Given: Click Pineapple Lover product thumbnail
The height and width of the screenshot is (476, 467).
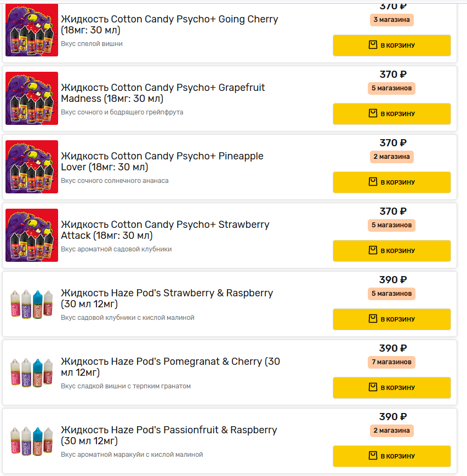Looking at the screenshot, I should [32, 167].
